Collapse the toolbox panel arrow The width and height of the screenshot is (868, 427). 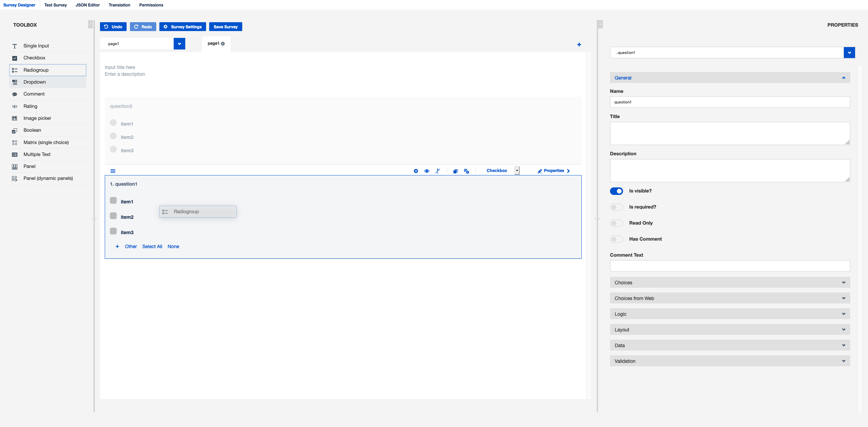[90, 25]
